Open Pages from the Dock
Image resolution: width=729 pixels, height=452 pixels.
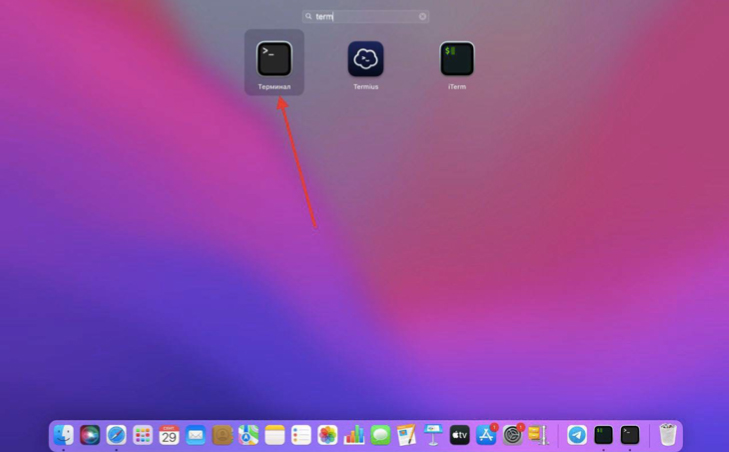coord(407,435)
